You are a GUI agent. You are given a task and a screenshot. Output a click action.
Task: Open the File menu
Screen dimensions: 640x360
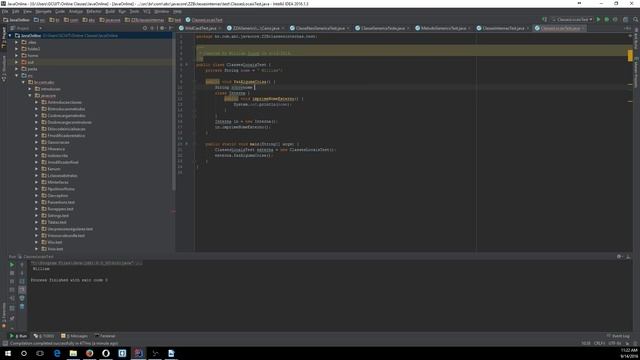tap(5, 11)
